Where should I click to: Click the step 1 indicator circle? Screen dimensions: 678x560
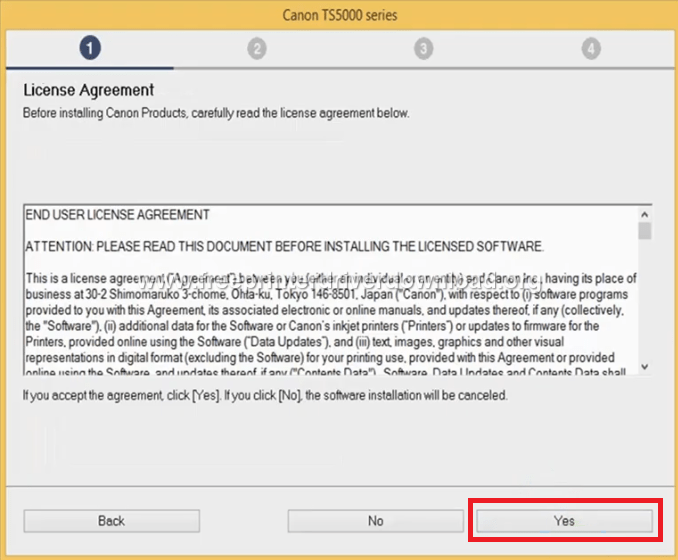(x=90, y=48)
